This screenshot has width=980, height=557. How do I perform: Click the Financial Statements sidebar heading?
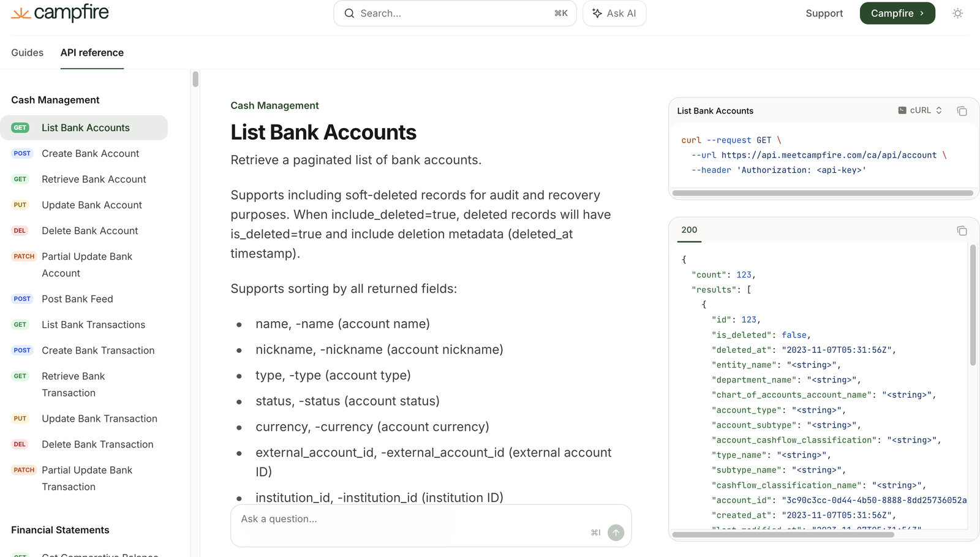pos(60,530)
